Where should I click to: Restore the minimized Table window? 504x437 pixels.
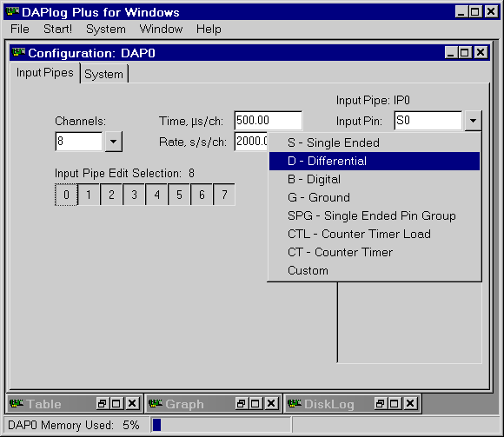(x=103, y=404)
